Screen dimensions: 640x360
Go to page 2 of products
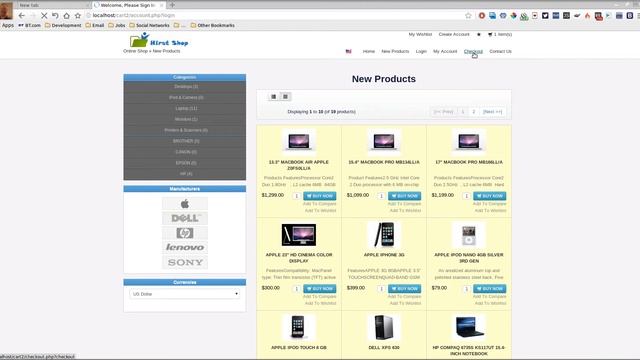click(473, 111)
